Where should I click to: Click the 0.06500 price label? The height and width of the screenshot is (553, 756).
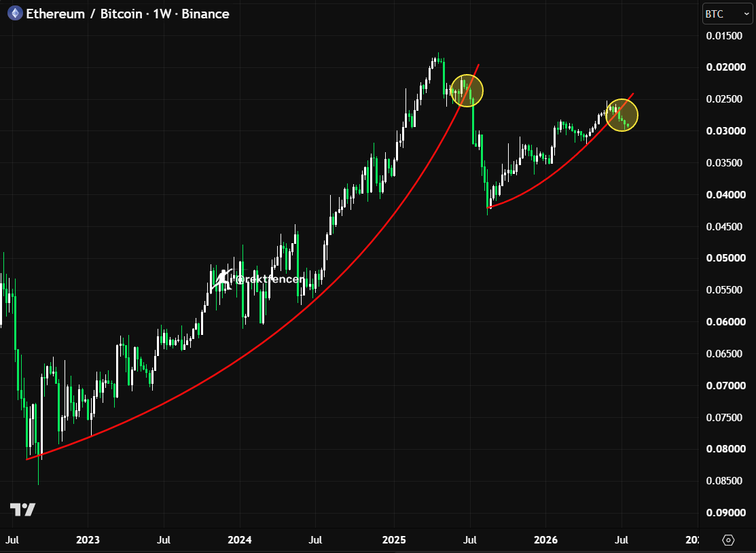pos(724,354)
